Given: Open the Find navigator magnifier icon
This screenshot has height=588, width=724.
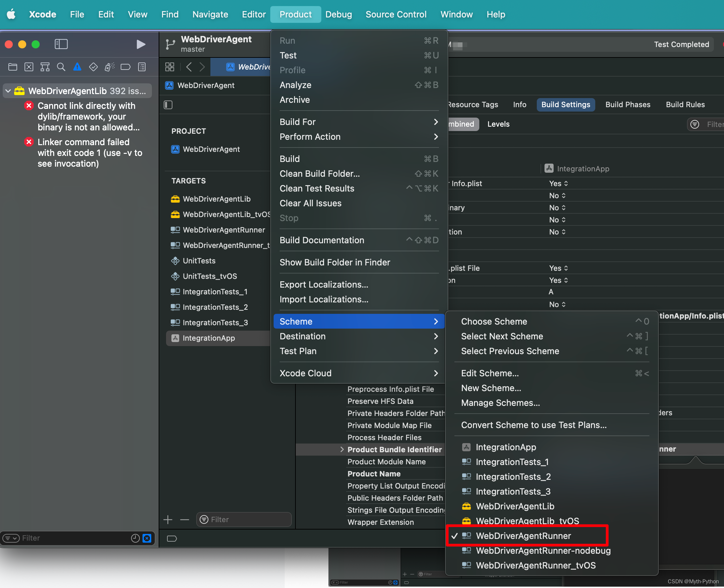Looking at the screenshot, I should (61, 67).
